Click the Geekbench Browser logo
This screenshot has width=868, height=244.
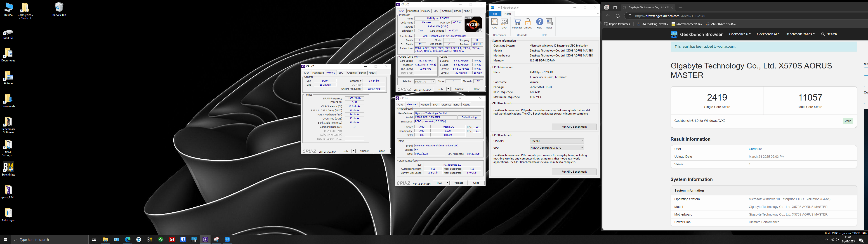pyautogui.click(x=696, y=34)
